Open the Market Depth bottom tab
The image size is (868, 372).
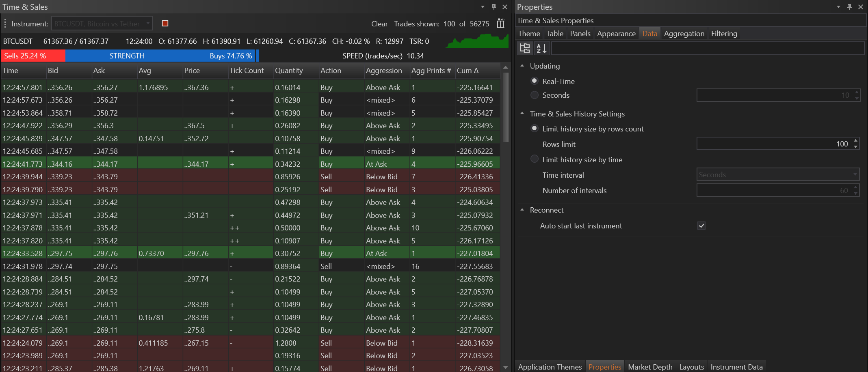pyautogui.click(x=650, y=367)
